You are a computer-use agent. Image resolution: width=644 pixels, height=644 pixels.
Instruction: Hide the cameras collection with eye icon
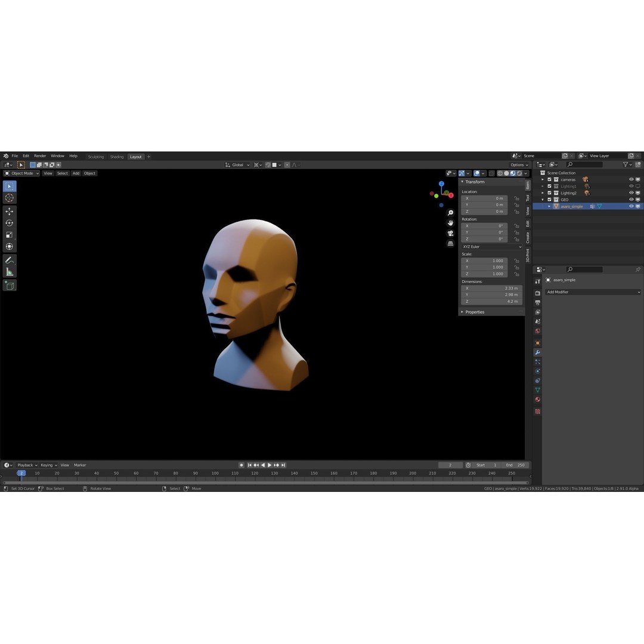point(631,179)
